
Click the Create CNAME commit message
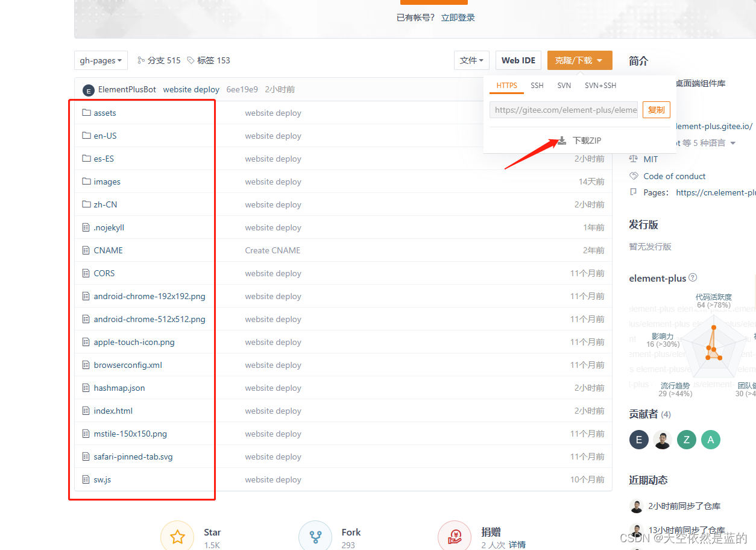[x=272, y=250]
